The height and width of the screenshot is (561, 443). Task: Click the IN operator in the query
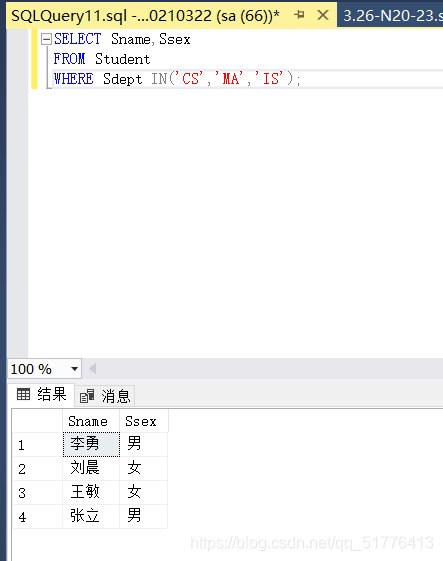[159, 79]
